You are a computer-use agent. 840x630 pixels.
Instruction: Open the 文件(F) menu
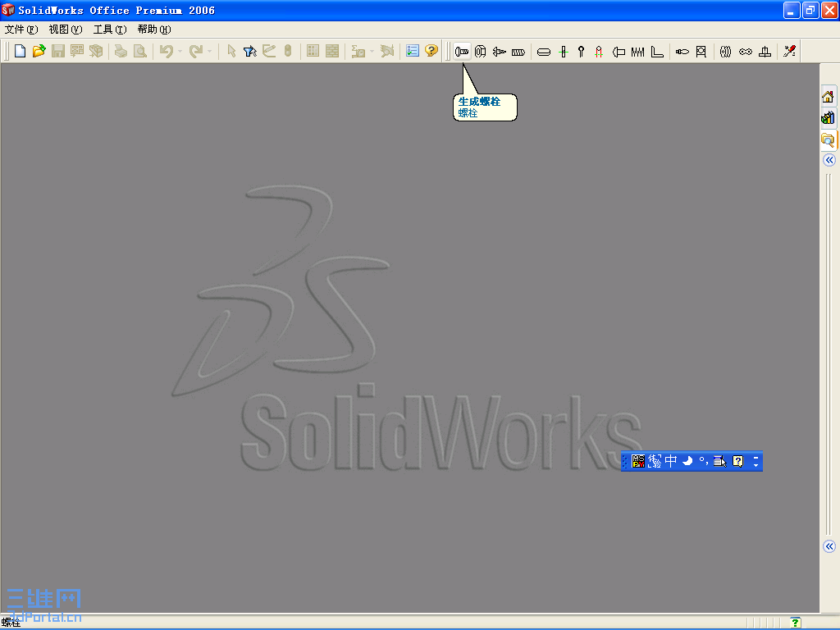click(x=21, y=29)
